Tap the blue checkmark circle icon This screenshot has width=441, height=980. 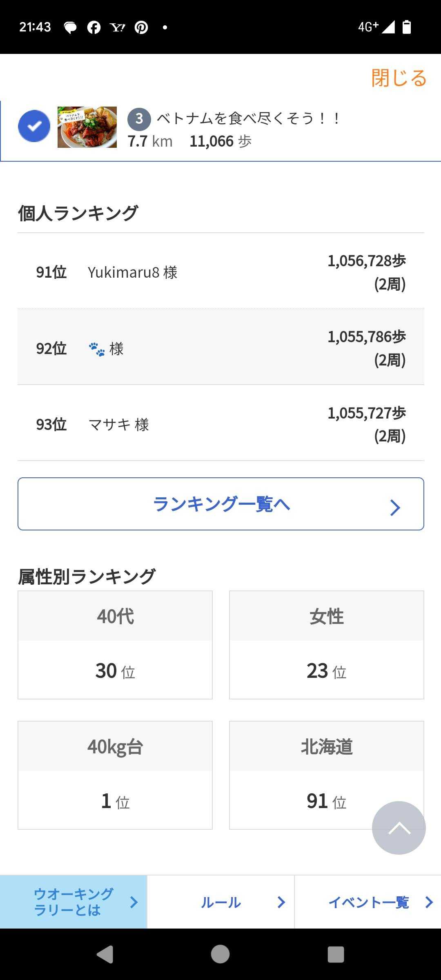click(34, 126)
